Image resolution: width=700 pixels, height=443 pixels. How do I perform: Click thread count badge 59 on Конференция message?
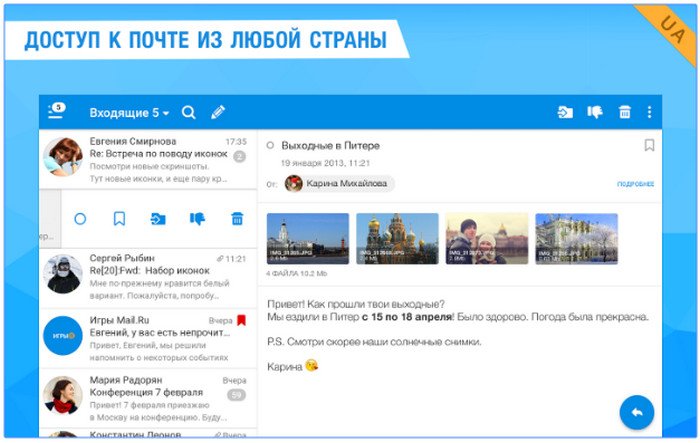click(x=237, y=395)
